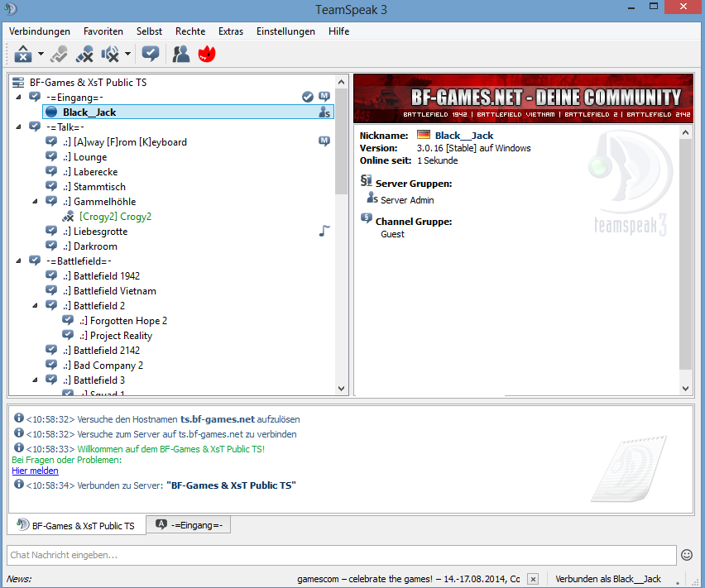The height and width of the screenshot is (588, 705).
Task: Click the Server Admin badge beside Black__Jack
Action: 324,112
